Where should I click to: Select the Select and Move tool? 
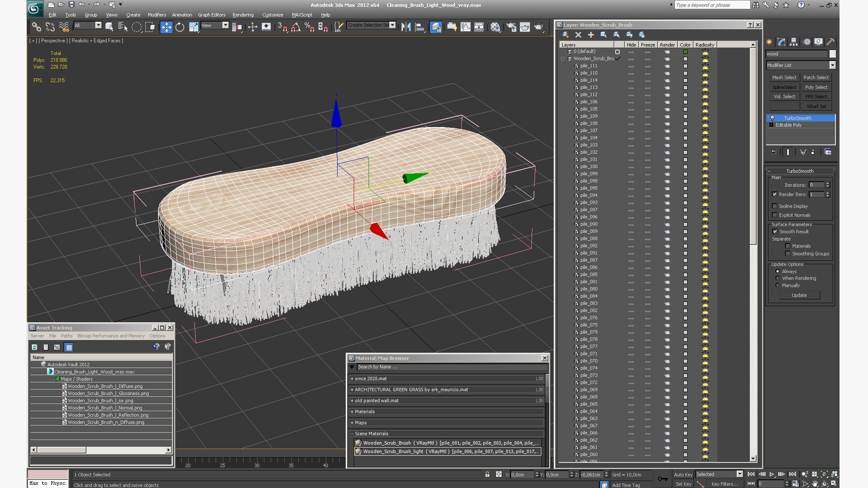coord(166,27)
